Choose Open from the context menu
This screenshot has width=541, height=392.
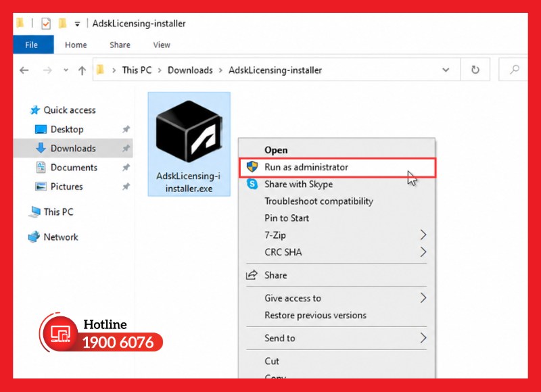pos(337,150)
